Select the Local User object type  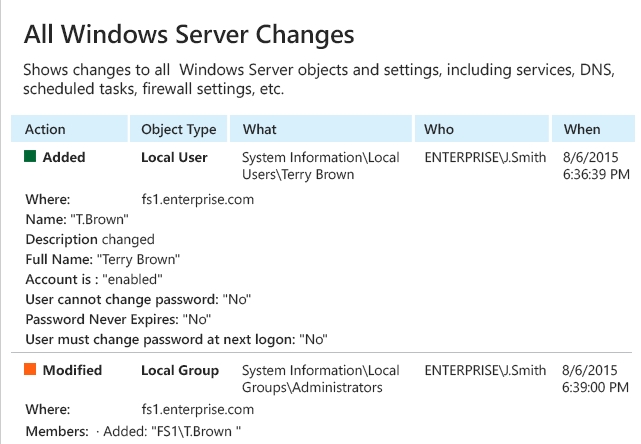point(174,157)
